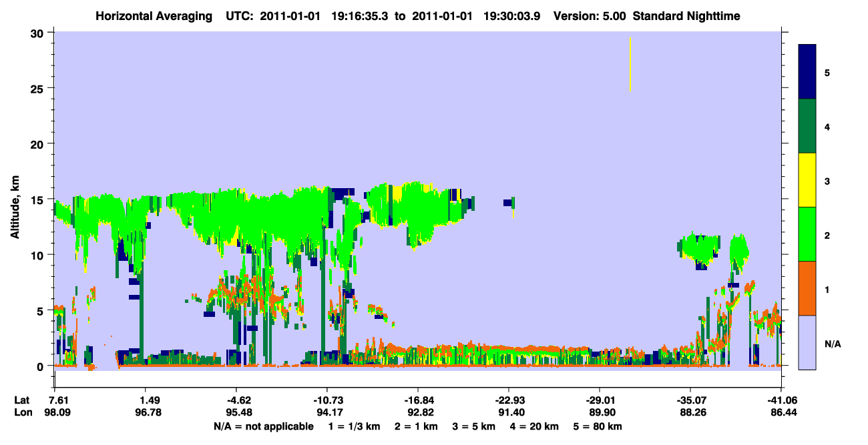Click the dark green 20 km colorbar segment
The height and width of the screenshot is (445, 868).
click(807, 126)
